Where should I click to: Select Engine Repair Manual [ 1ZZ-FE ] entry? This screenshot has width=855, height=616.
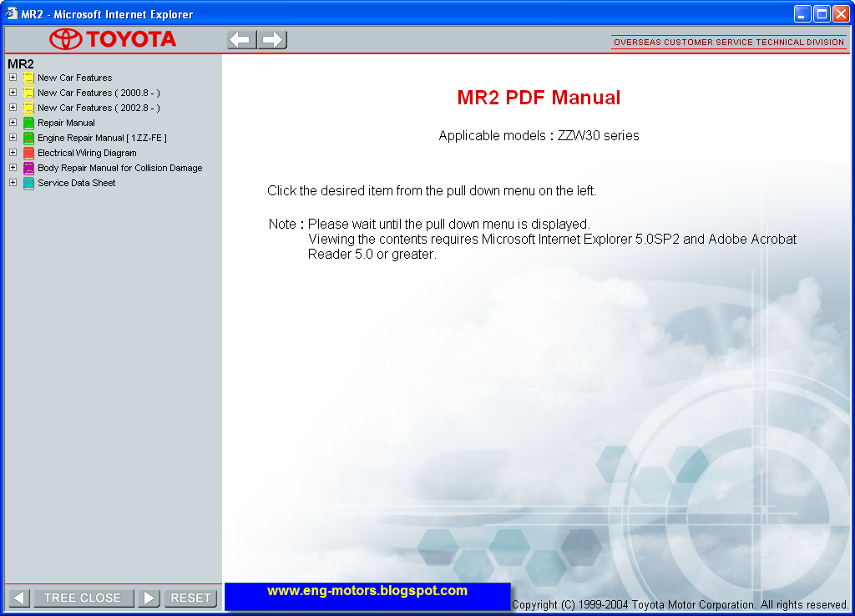(102, 138)
